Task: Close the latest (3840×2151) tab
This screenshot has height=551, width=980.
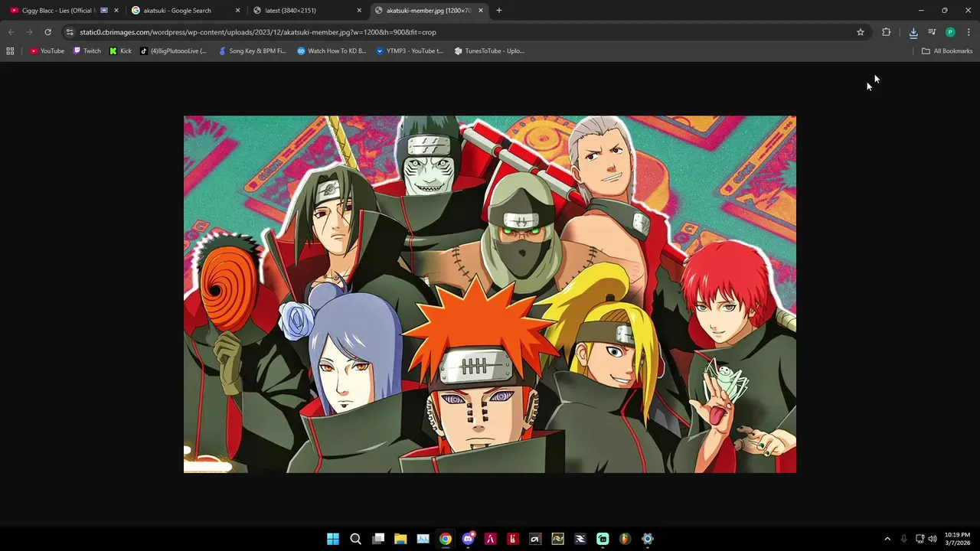Action: click(359, 11)
